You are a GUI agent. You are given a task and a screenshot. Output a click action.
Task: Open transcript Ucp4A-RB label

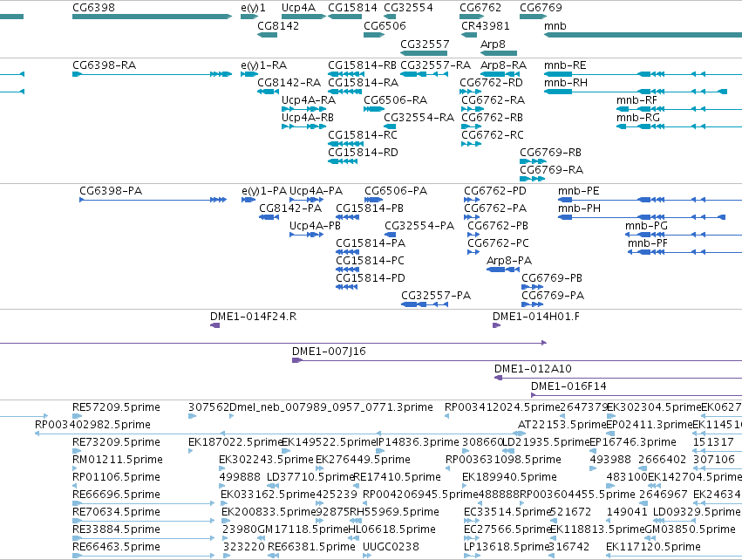pos(308,118)
